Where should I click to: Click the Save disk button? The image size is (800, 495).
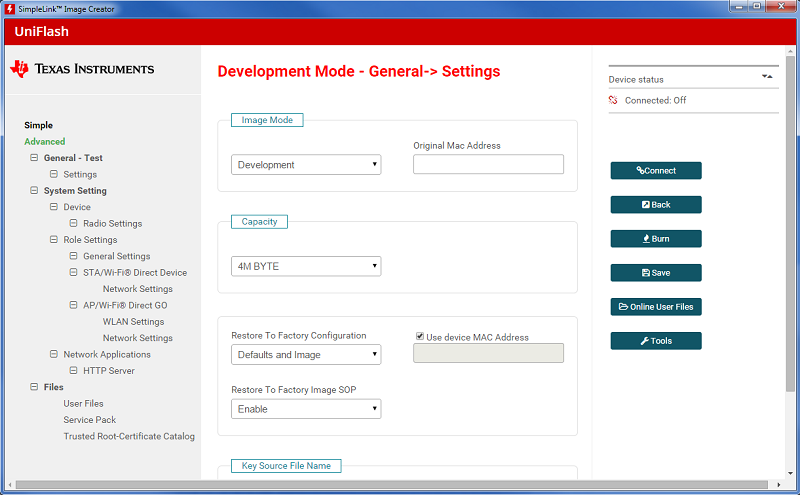tap(656, 273)
